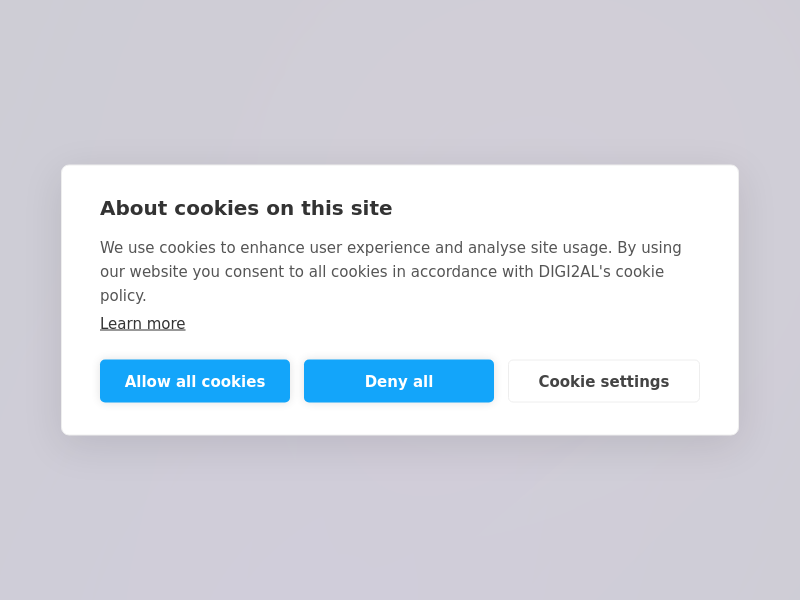Follow the Learn more link
Image resolution: width=800 pixels, height=600 pixels.
[x=142, y=324]
